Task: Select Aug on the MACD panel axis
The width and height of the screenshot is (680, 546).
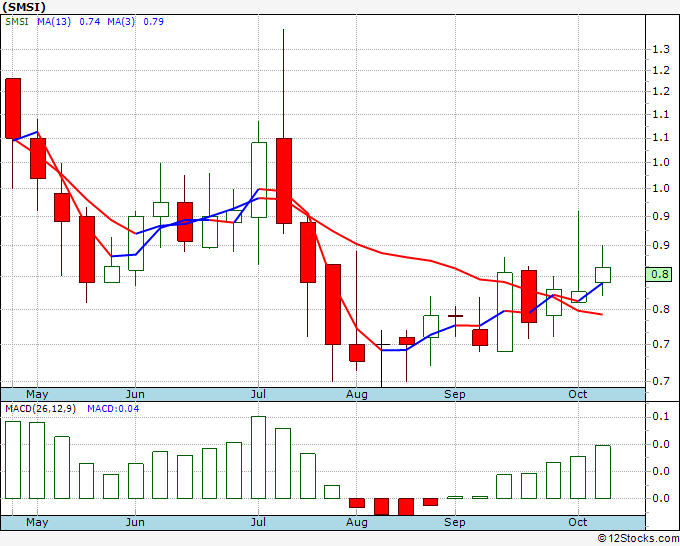Action: pyautogui.click(x=356, y=522)
